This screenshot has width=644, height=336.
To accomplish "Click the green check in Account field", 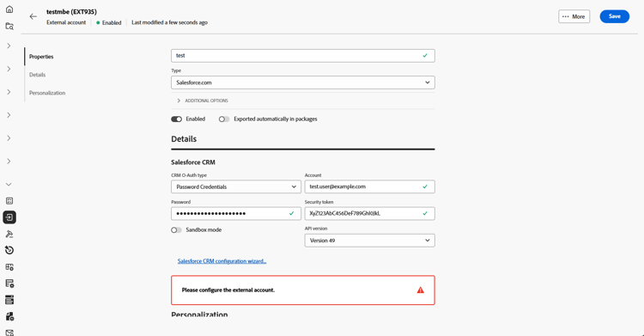I will tap(425, 186).
